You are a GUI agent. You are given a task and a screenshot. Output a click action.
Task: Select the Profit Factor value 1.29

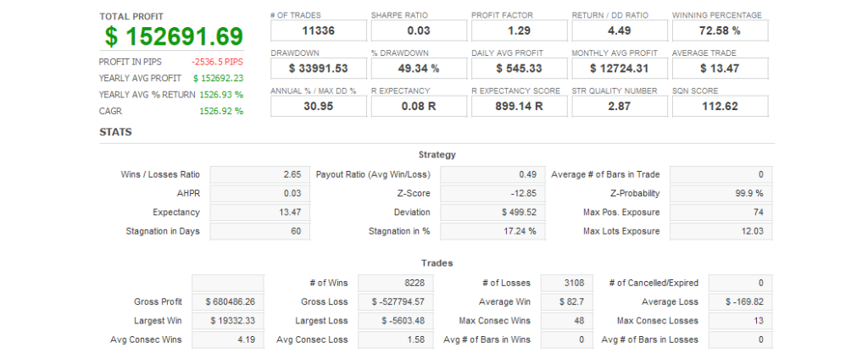point(519,30)
